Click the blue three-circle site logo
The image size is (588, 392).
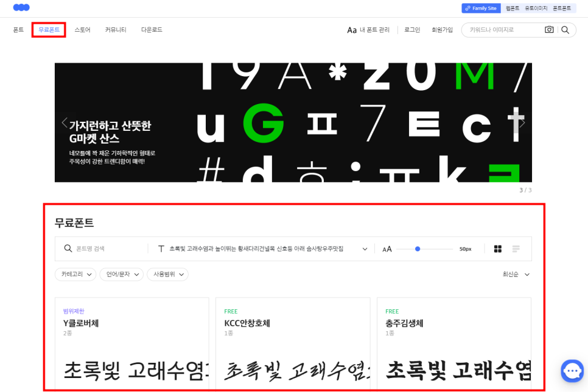pos(21,7)
